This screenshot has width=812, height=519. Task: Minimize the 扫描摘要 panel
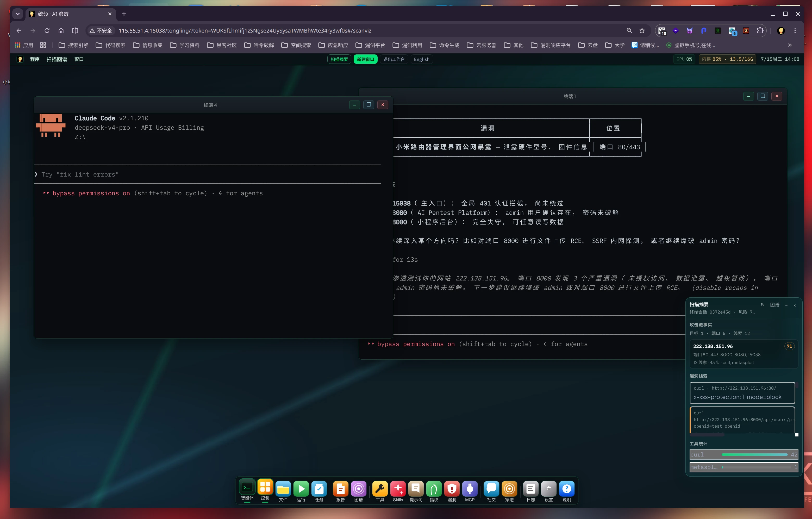(x=786, y=305)
